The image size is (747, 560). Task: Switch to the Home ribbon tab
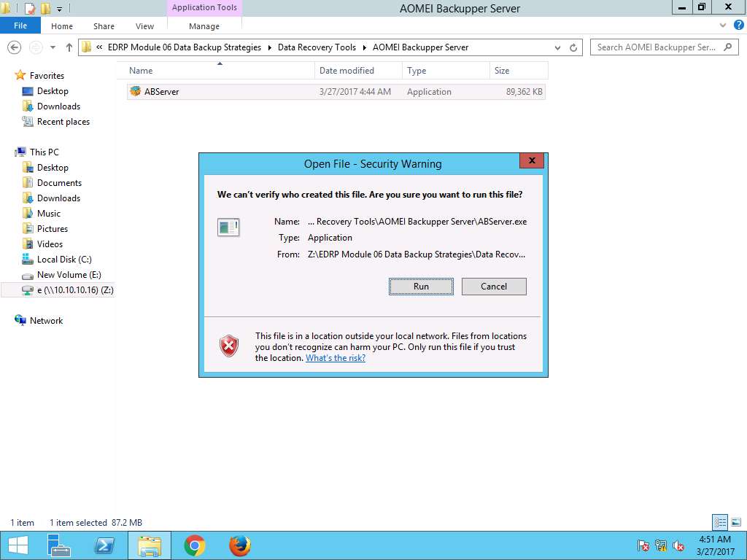(62, 26)
